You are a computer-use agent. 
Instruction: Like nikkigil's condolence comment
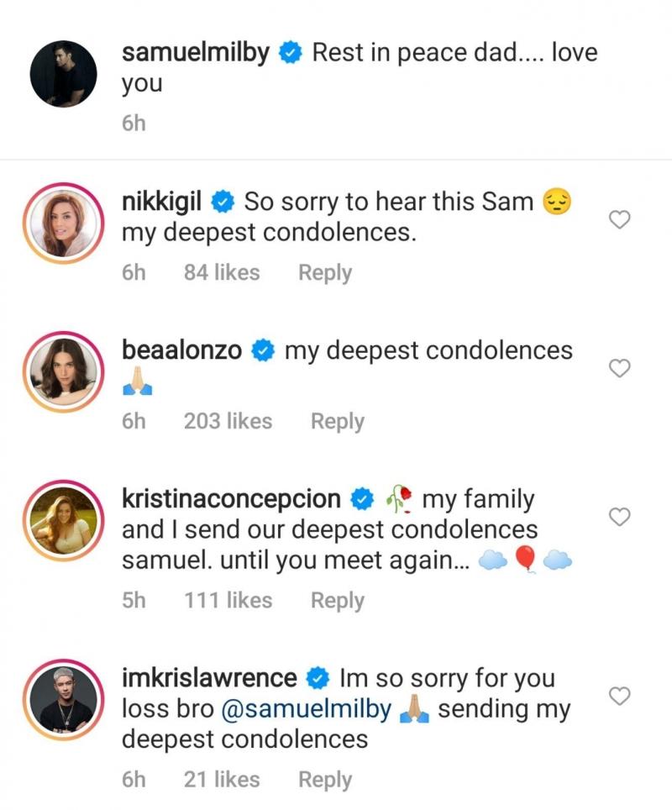(619, 221)
